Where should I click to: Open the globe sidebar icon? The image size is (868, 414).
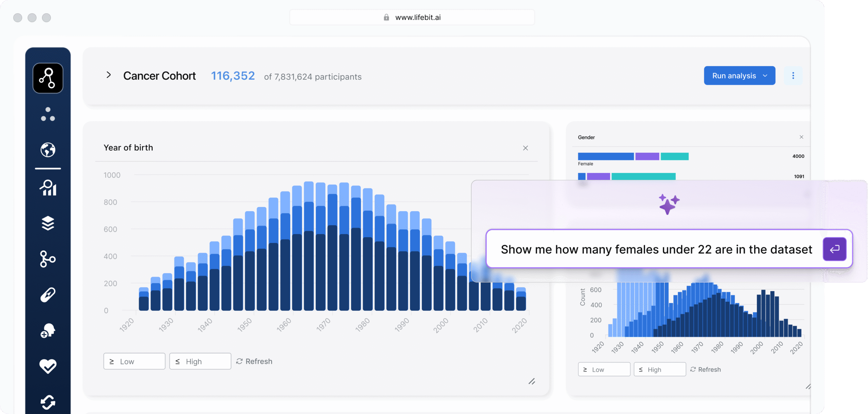[48, 150]
